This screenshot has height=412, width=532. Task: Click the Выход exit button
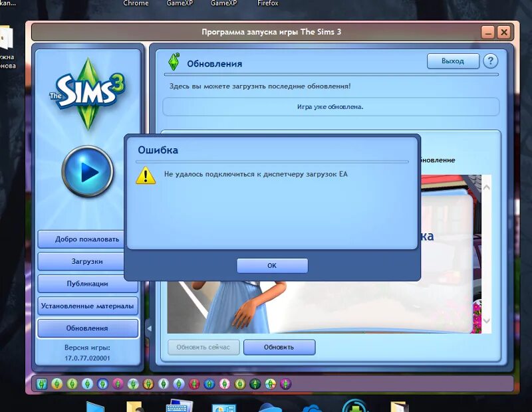[x=453, y=61]
